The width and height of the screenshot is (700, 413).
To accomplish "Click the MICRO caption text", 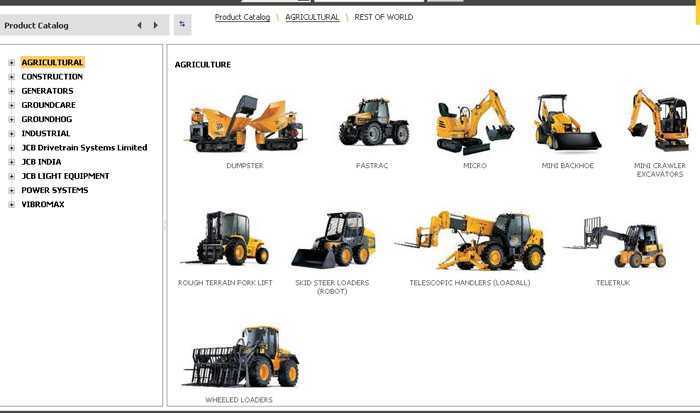I will 475,166.
